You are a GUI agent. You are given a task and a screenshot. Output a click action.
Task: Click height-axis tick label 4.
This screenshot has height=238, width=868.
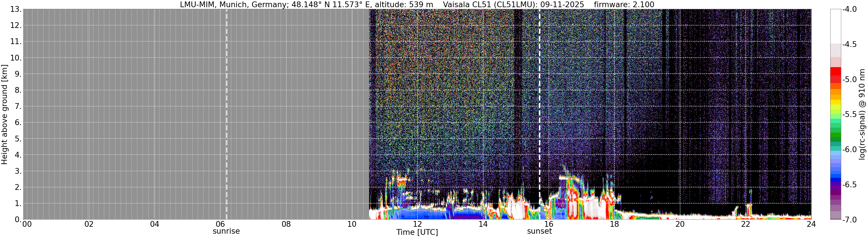pos(18,155)
